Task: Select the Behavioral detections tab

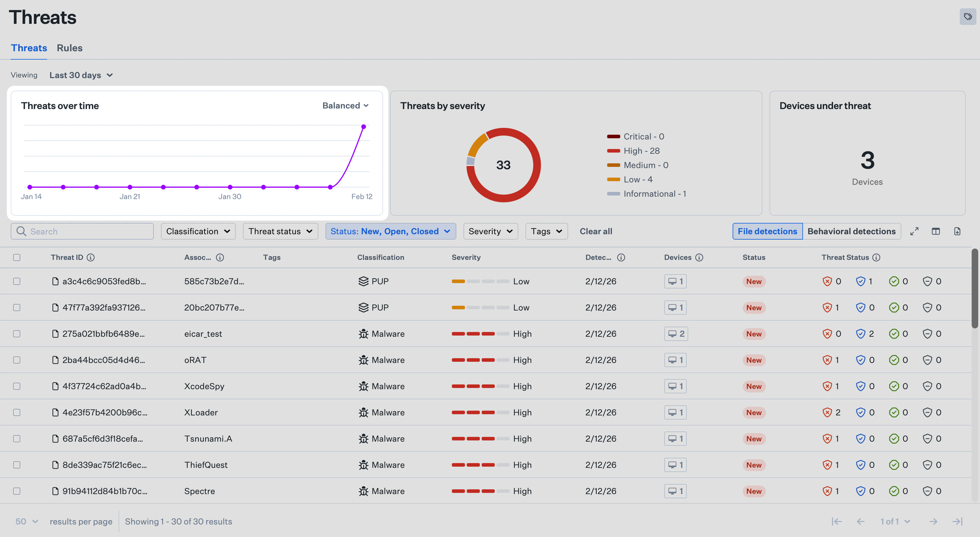Action: click(852, 231)
